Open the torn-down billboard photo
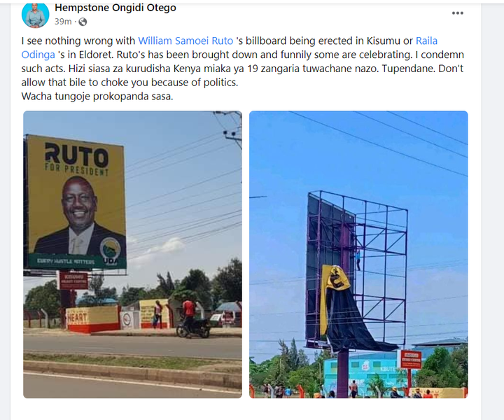504x420 pixels. pyautogui.click(x=358, y=255)
